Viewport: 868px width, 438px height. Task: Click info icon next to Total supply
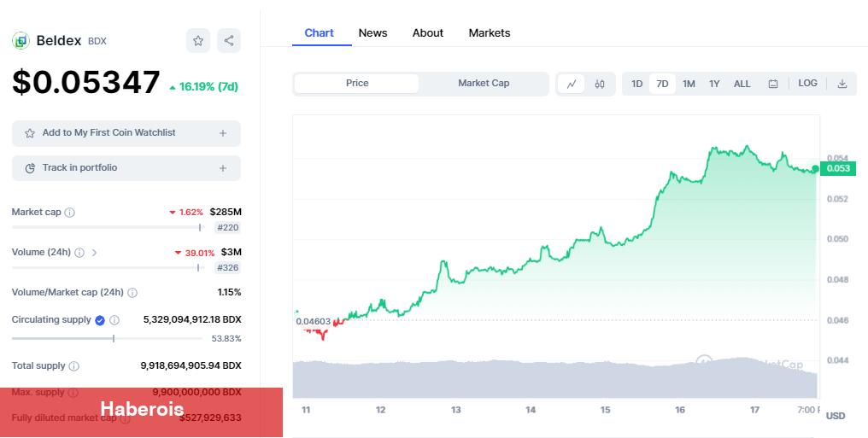tap(74, 366)
